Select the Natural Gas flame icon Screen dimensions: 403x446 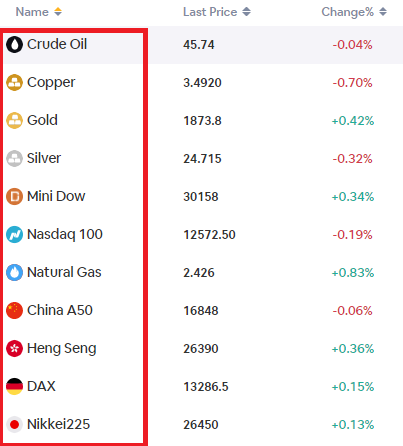(14, 272)
